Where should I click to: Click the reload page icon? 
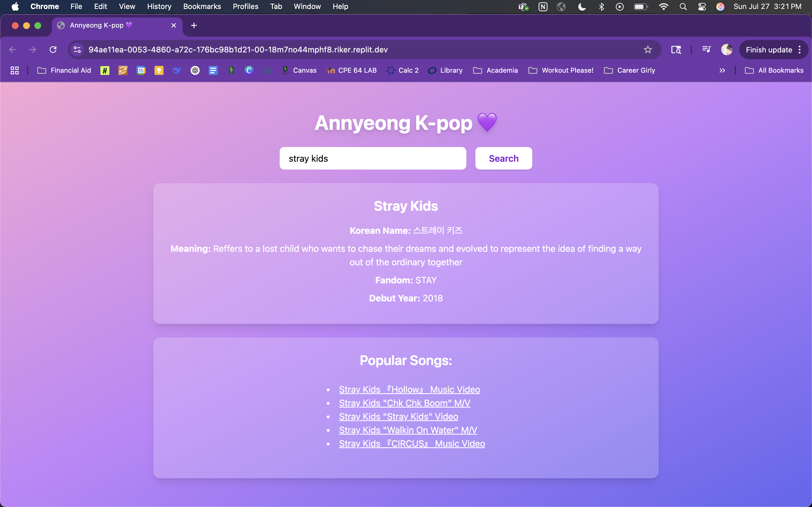pos(53,50)
